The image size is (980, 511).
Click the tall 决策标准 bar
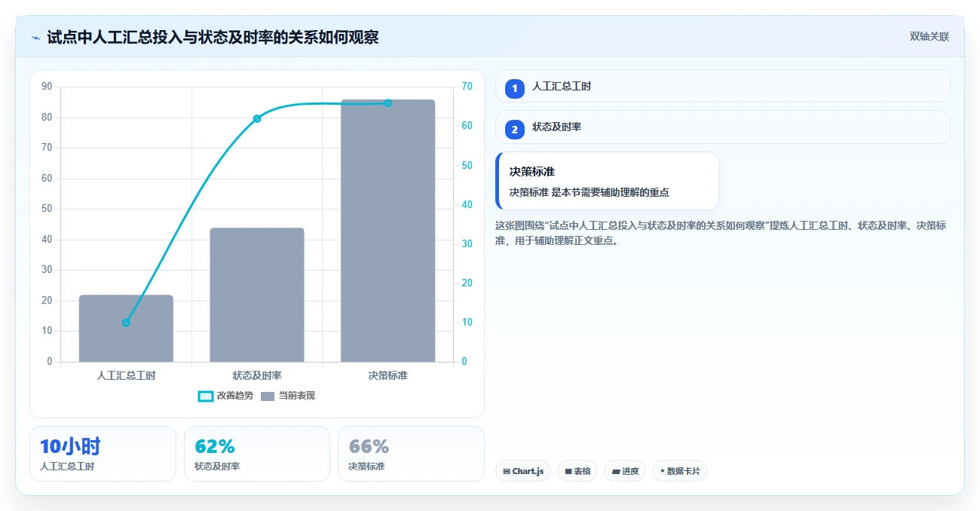tap(387, 231)
